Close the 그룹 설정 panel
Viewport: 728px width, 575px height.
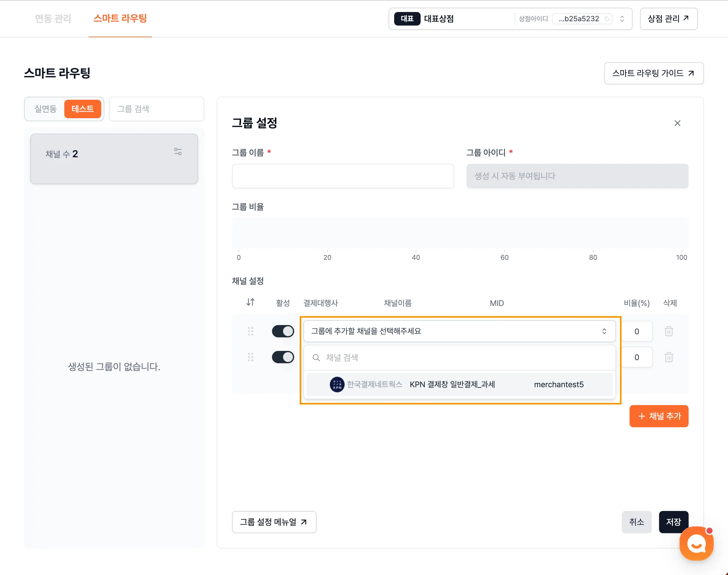click(x=677, y=123)
